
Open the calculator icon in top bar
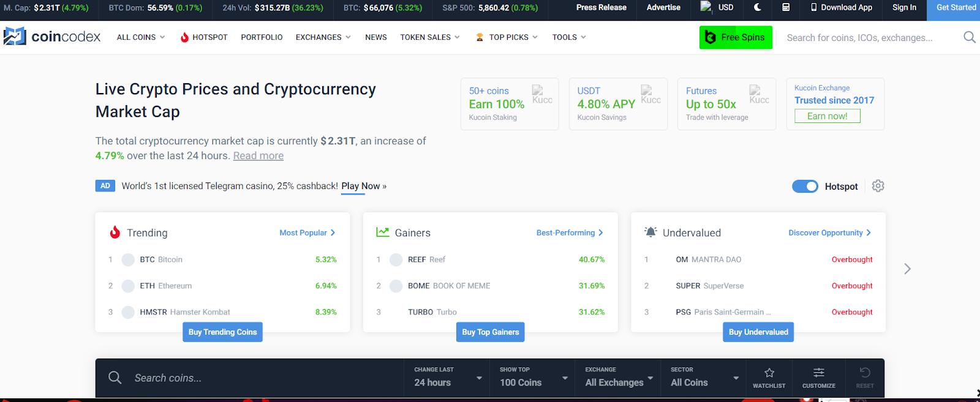pos(786,7)
